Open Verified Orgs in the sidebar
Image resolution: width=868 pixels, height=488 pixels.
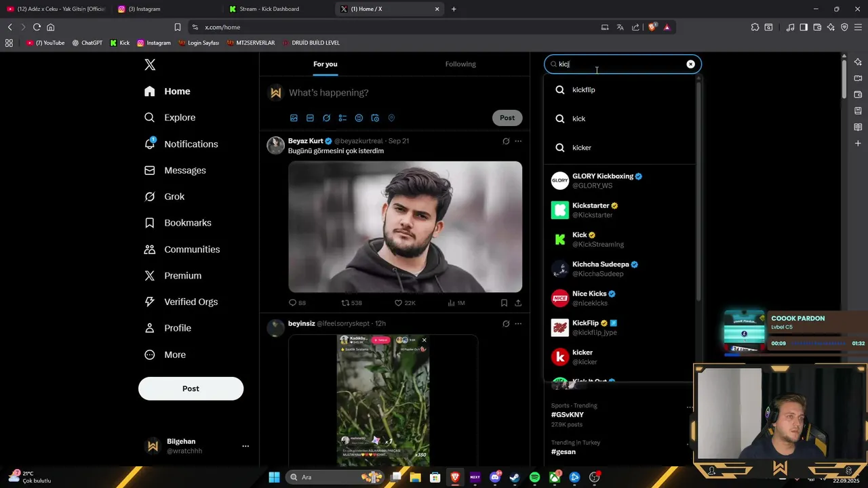pyautogui.click(x=181, y=302)
